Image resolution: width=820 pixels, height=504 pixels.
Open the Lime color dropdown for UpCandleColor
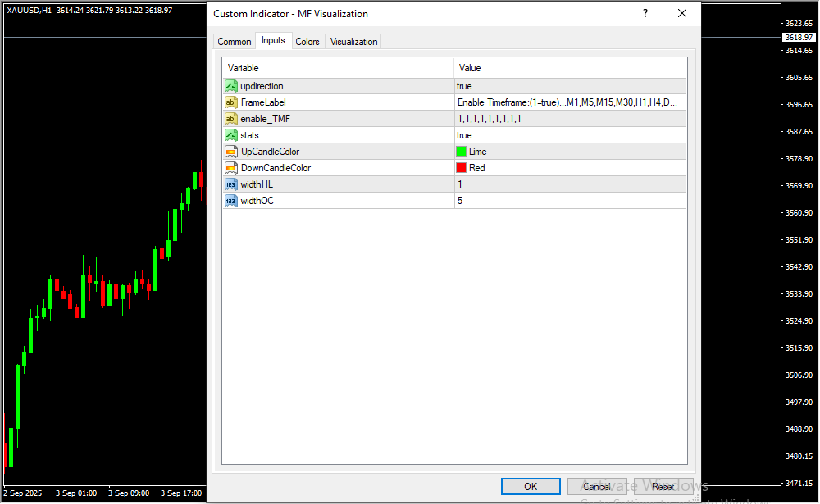tap(570, 152)
